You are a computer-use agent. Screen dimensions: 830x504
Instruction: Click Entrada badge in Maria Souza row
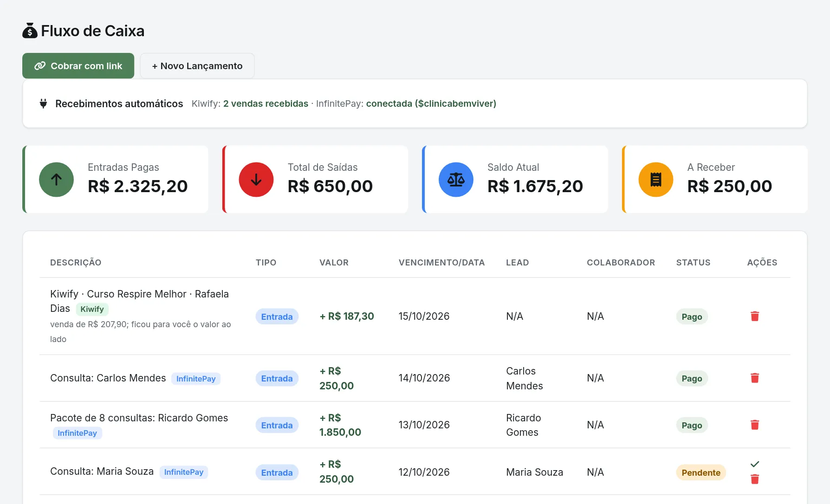(x=277, y=472)
